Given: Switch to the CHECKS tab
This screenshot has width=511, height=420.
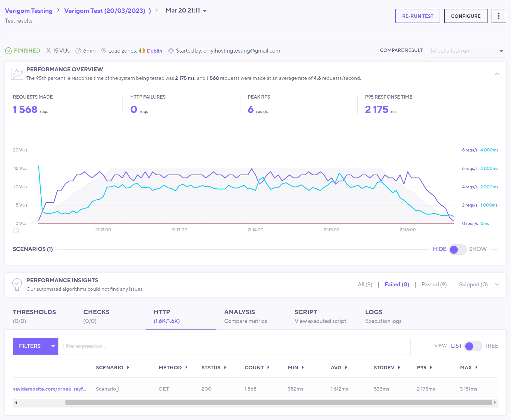Looking at the screenshot, I should click(x=96, y=316).
